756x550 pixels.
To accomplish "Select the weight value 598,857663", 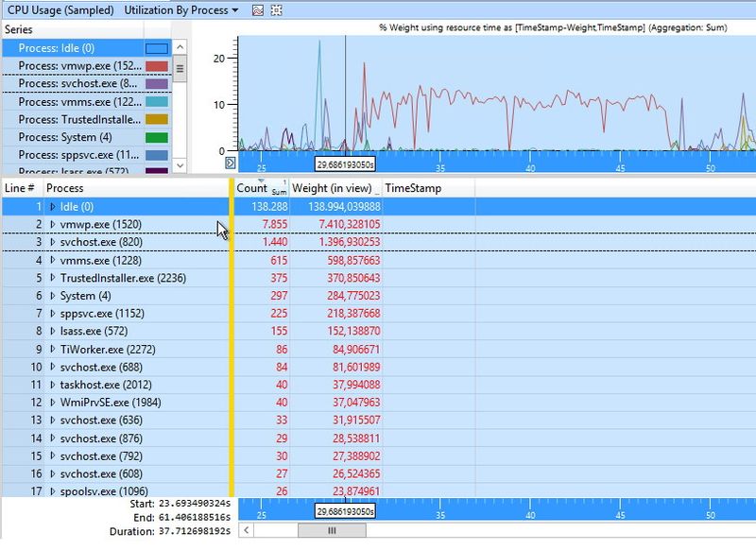I will [x=353, y=260].
